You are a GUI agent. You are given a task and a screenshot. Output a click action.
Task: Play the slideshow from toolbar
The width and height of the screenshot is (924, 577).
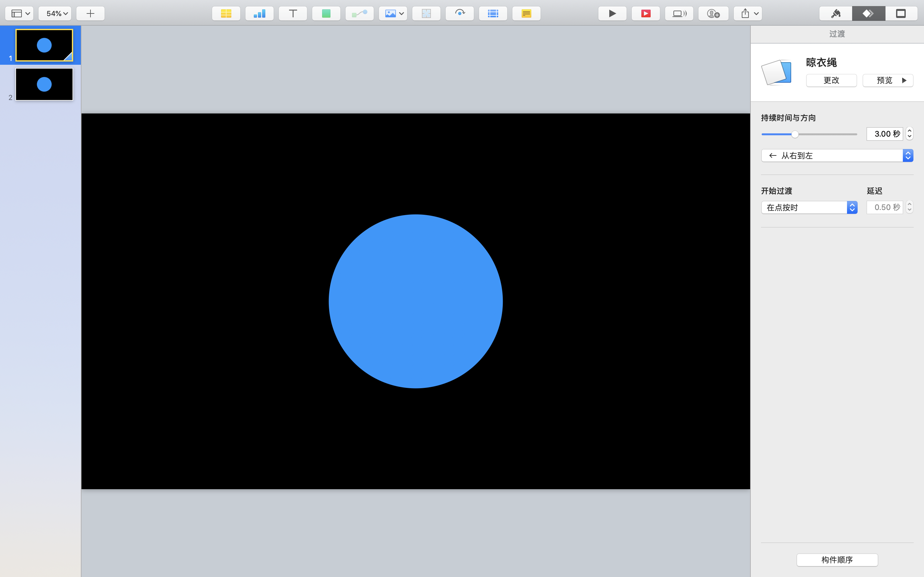(x=612, y=14)
